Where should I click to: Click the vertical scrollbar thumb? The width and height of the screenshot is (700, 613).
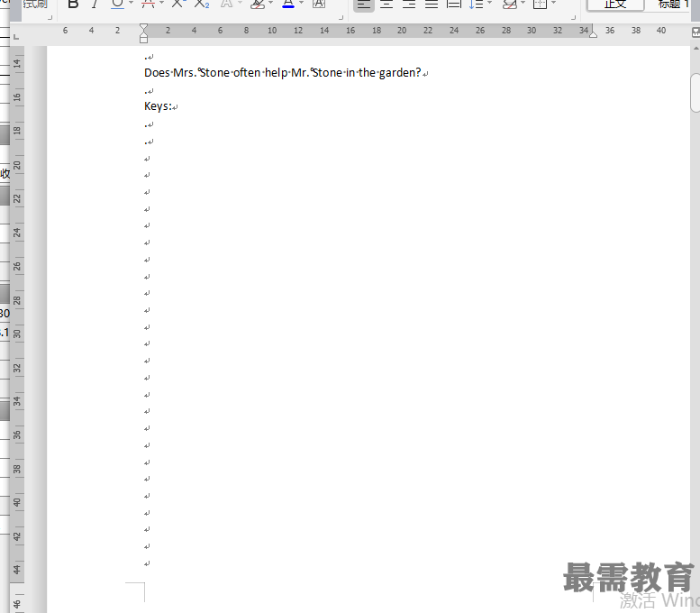point(695,93)
